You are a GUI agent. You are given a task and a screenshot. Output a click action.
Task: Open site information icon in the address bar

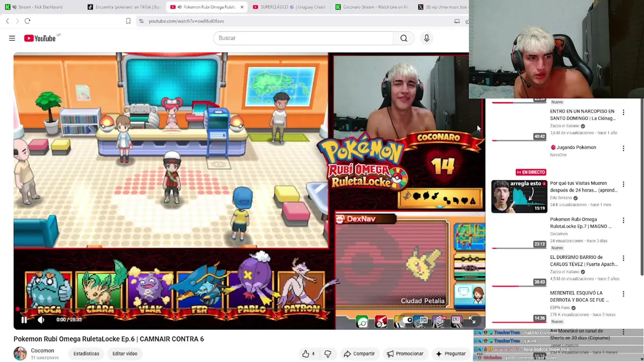(x=141, y=21)
